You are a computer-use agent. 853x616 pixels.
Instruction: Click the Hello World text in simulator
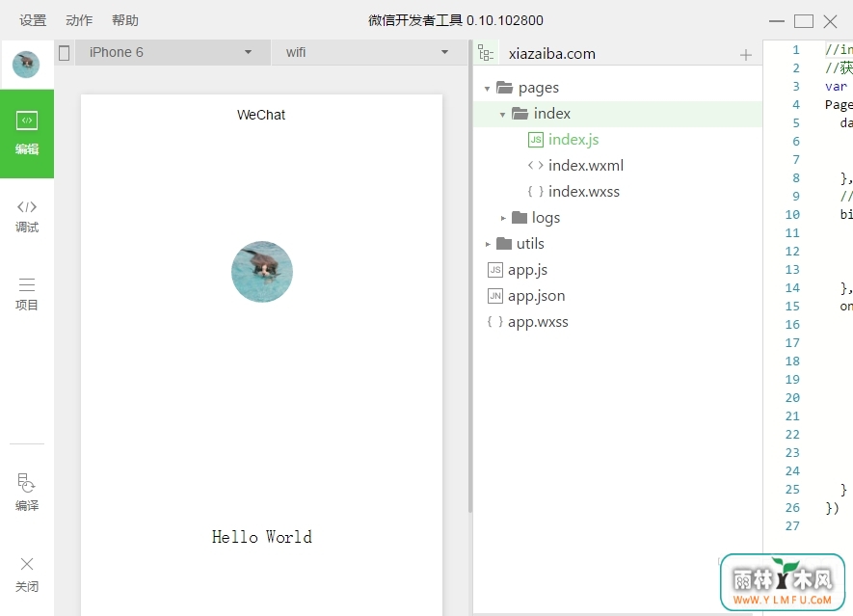pos(261,537)
